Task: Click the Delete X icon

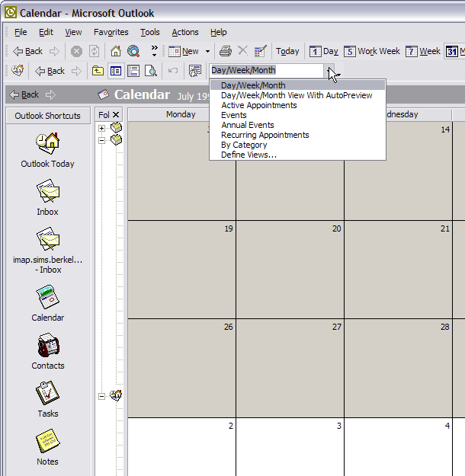Action: point(242,51)
